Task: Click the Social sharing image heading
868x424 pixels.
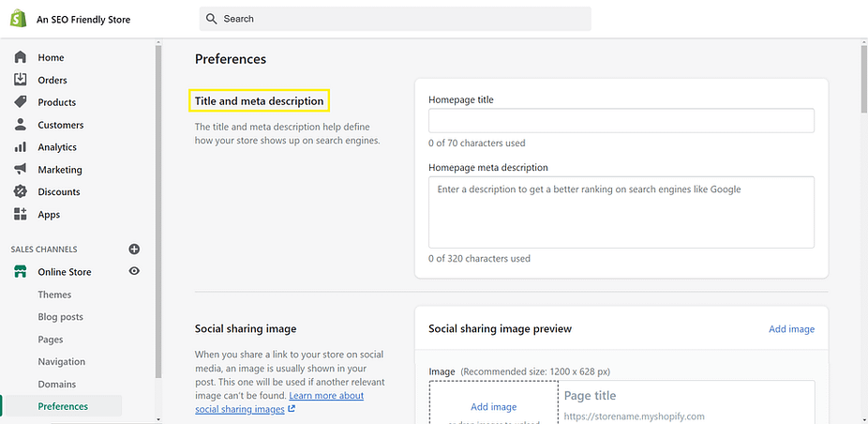Action: [246, 328]
